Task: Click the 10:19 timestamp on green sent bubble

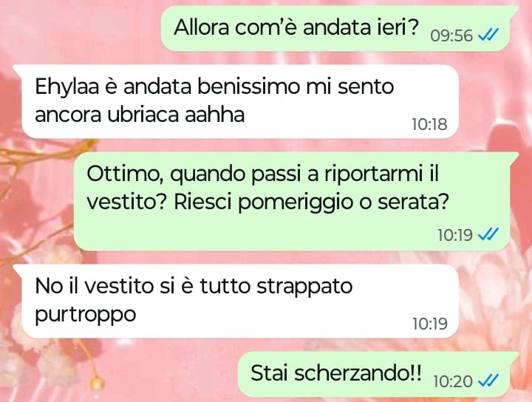Action: 454,235
